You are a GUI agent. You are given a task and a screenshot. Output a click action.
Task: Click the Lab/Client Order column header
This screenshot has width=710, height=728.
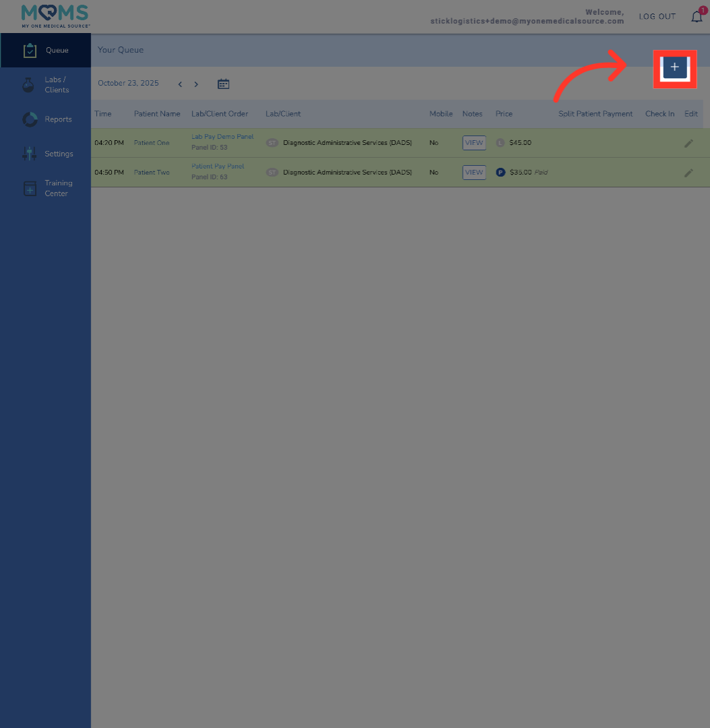(x=220, y=114)
